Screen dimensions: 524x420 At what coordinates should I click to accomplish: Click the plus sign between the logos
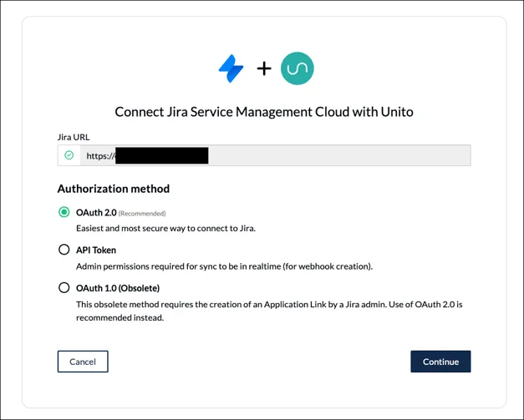click(264, 68)
